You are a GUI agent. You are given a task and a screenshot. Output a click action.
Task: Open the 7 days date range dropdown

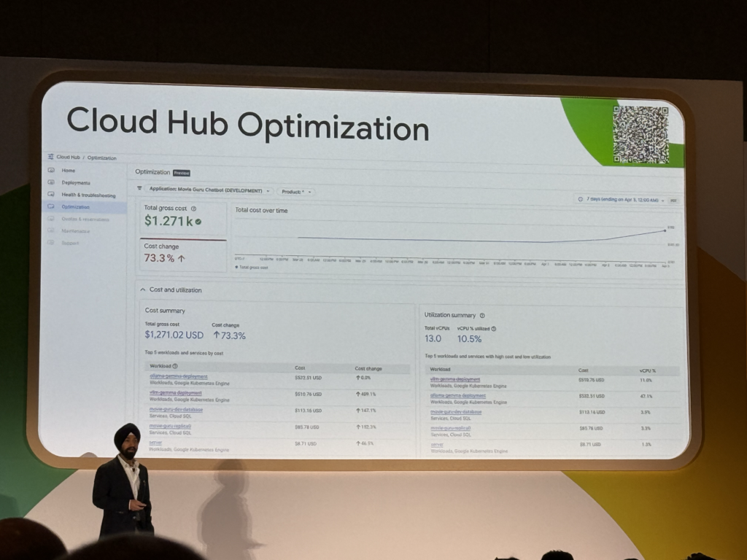click(x=621, y=200)
